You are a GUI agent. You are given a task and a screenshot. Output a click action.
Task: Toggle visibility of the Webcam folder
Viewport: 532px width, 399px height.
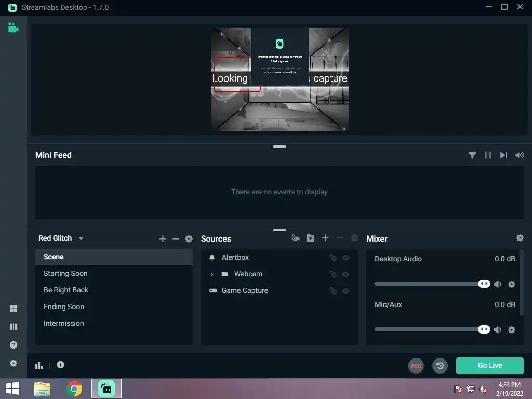(x=345, y=274)
